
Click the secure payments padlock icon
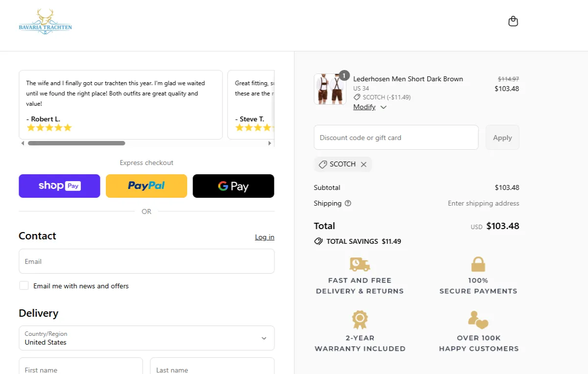(478, 264)
